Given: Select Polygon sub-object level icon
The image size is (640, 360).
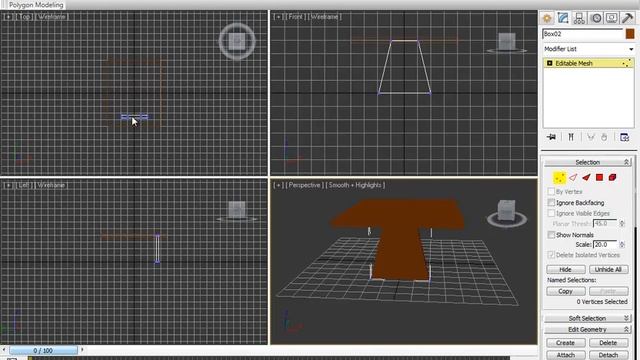Looking at the screenshot, I should 599,178.
